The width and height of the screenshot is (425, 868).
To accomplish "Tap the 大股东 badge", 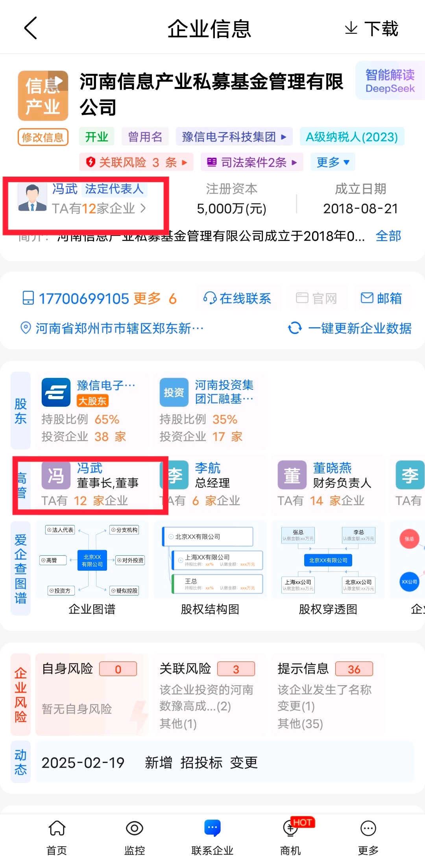I will tap(92, 401).
